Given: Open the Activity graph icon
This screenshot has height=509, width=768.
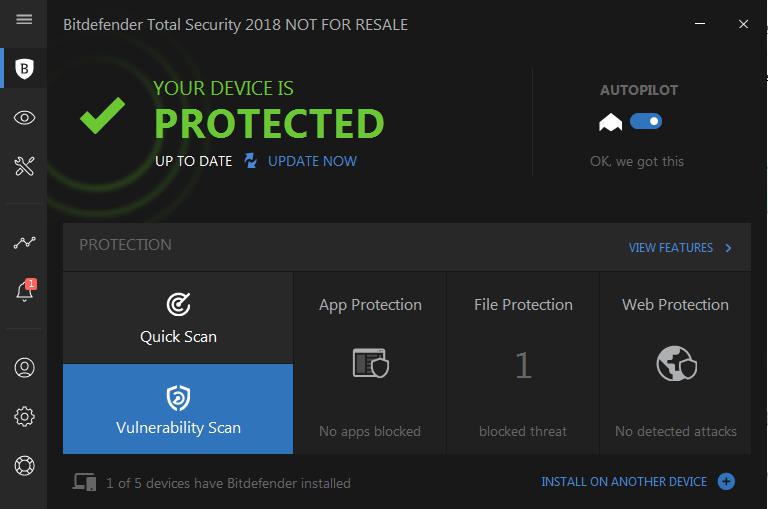Looking at the screenshot, I should 25,242.
